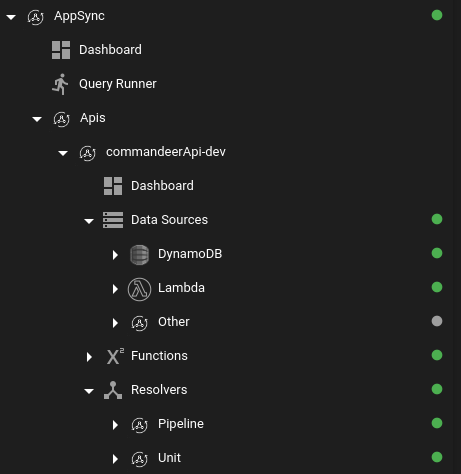Click the Data Sources server-stack icon
This screenshot has width=461, height=474.
[113, 220]
